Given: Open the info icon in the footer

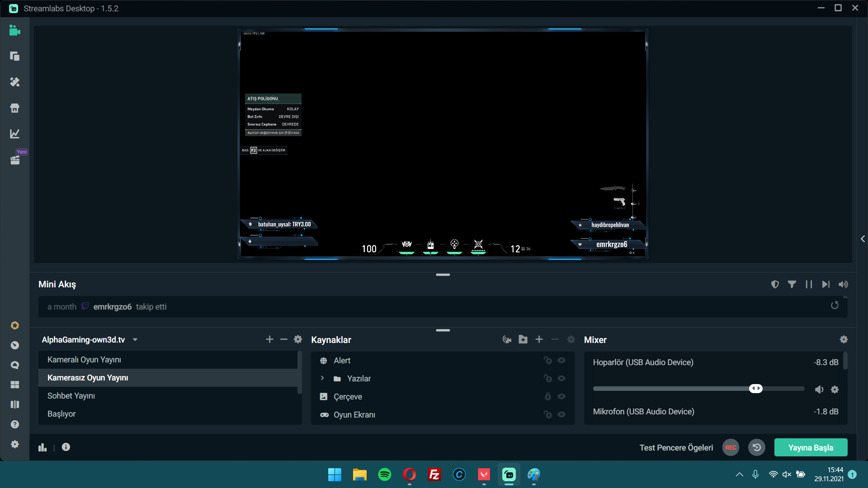Looking at the screenshot, I should pyautogui.click(x=66, y=447).
